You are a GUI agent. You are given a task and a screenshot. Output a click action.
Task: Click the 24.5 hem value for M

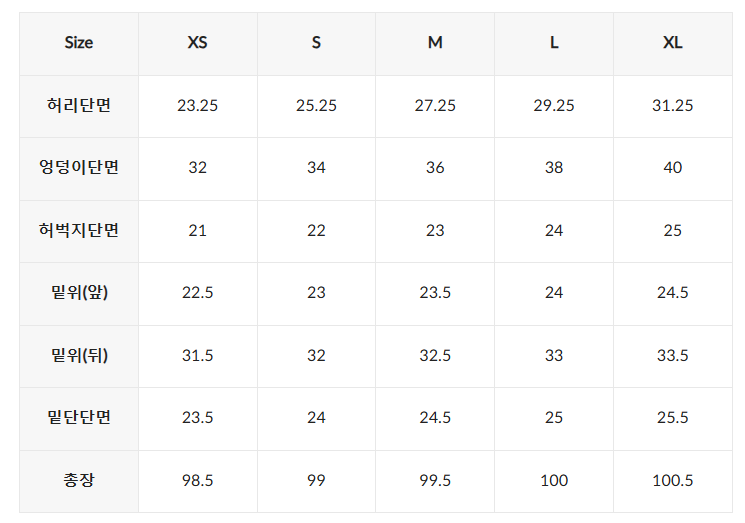[435, 418]
